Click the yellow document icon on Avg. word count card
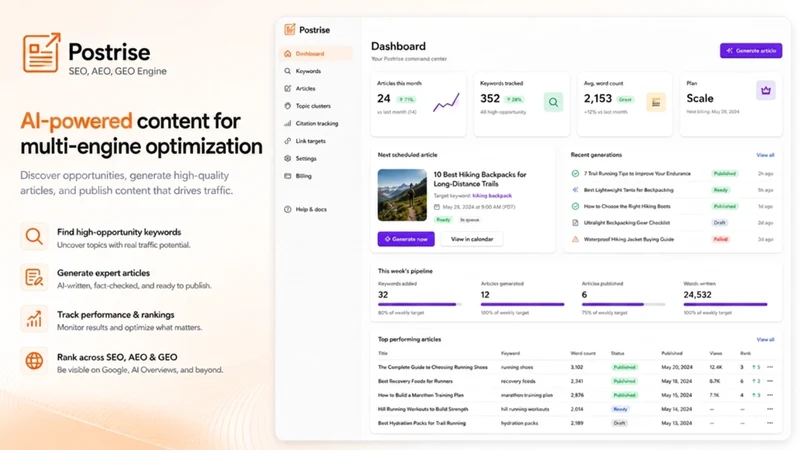 coord(656,102)
